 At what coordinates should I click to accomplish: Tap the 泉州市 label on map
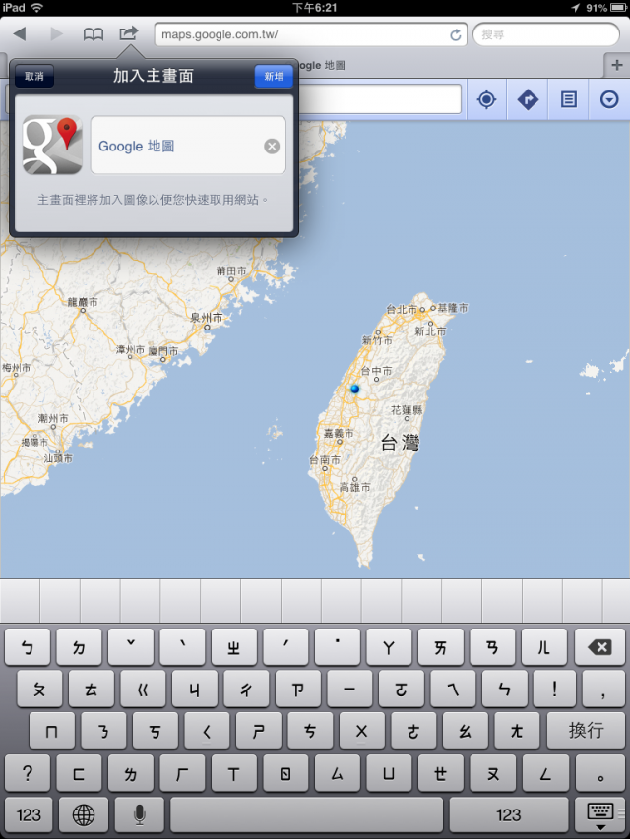(207, 318)
